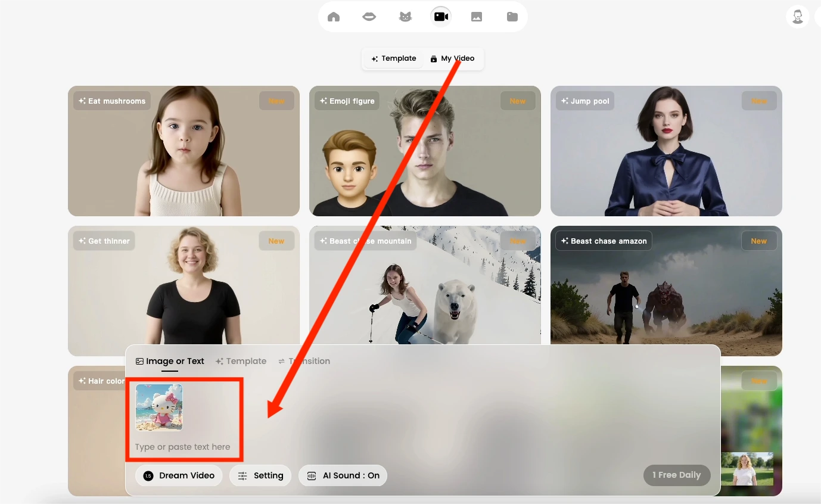Select the cat face icon in navigation
Screen dimensions: 821x504
pos(405,17)
